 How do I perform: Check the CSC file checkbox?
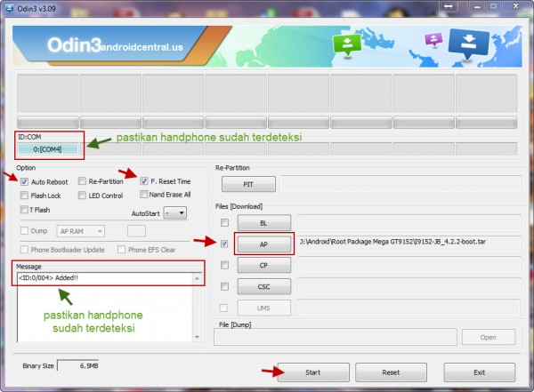(224, 286)
